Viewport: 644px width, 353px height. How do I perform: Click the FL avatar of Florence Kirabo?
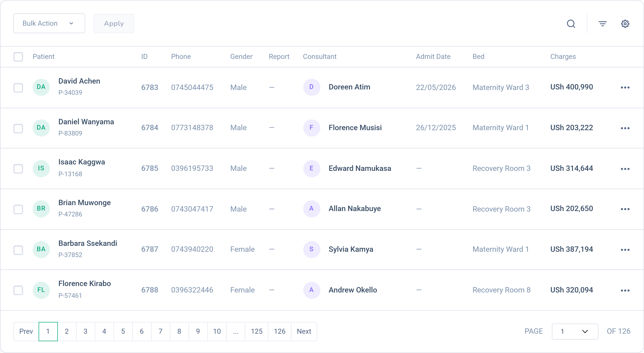[x=41, y=290]
